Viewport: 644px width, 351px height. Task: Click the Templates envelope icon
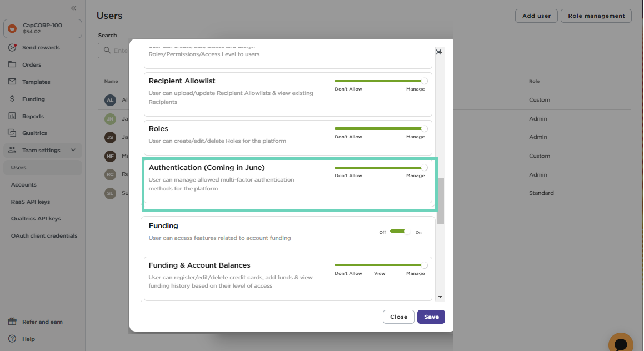[x=12, y=82]
